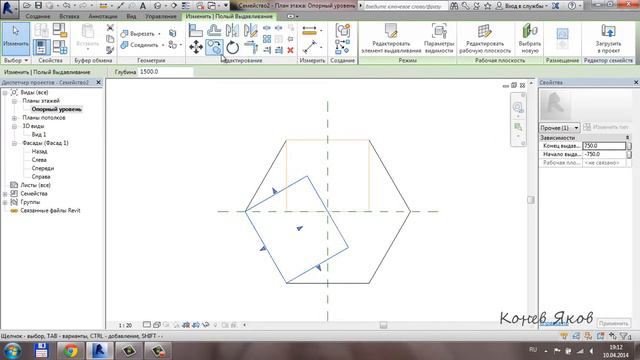Open the Аннотации ribbon tab
Image resolution: width=640 pixels, height=360 pixels.
pyautogui.click(x=103, y=16)
